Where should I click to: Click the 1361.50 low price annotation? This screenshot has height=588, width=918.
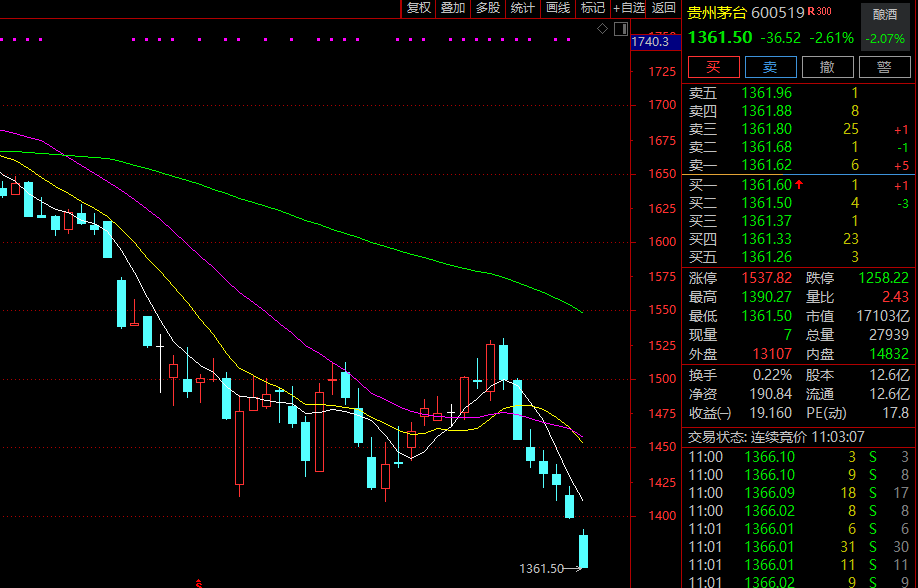point(541,569)
